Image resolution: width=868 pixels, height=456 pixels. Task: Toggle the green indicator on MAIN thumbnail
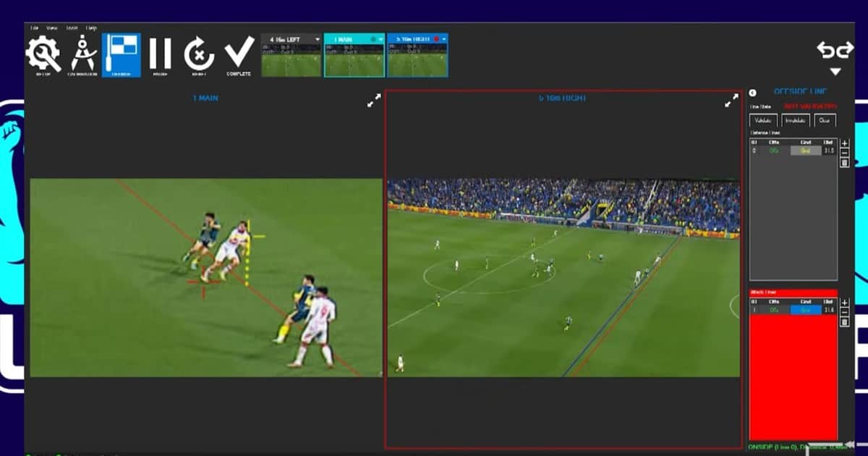pos(372,39)
